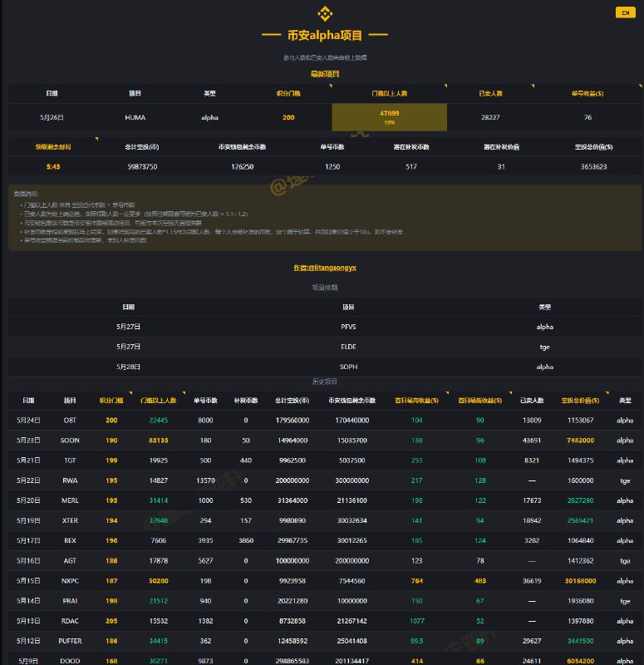Click the REX project name

[70, 541]
